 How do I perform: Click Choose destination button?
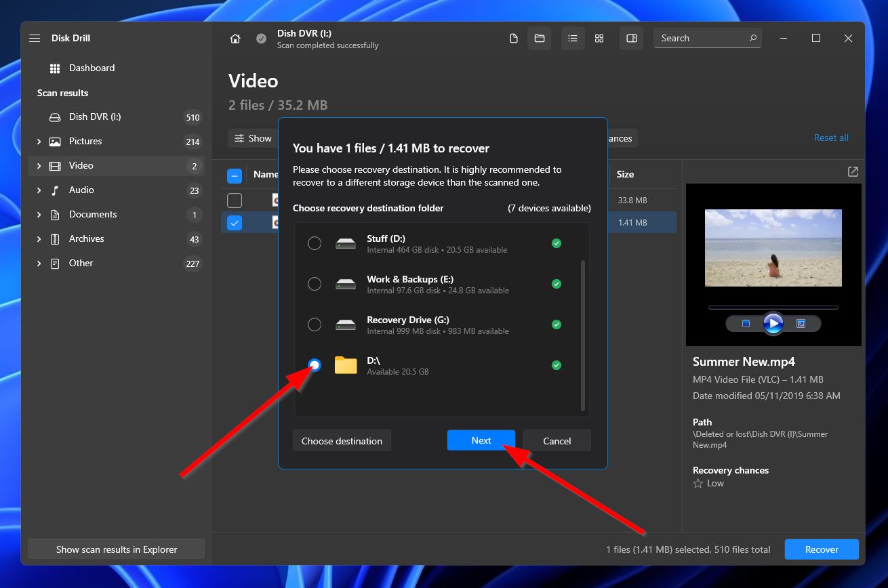342,440
